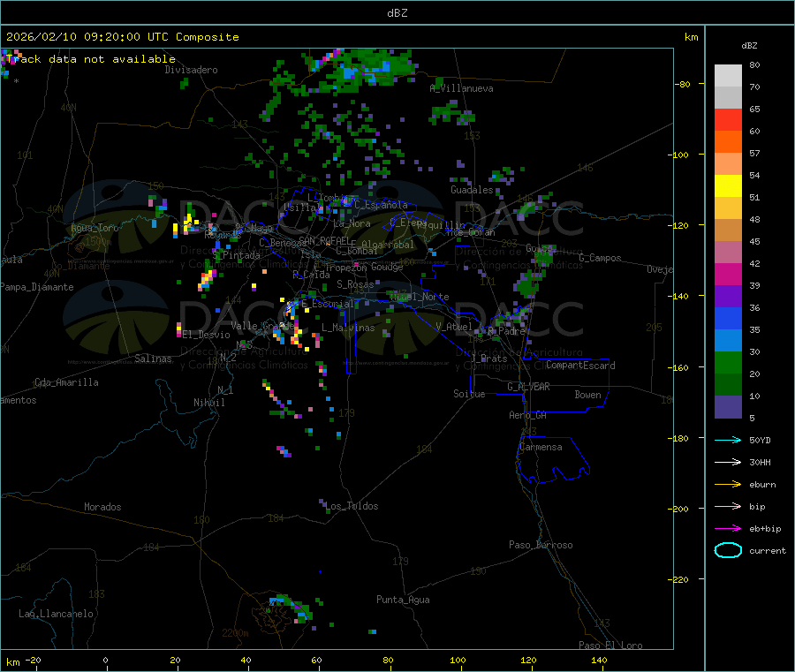Click the Cda_Amarilla map label
The image size is (795, 672).
66,382
